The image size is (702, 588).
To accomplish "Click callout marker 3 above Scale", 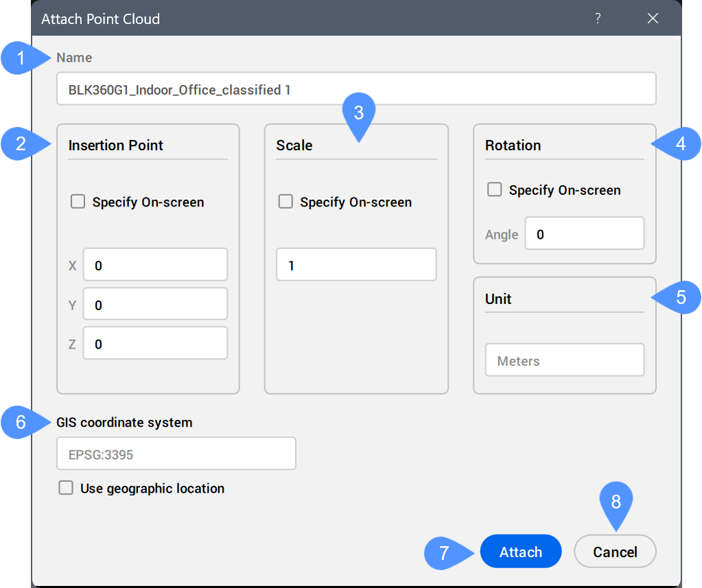I will [358, 113].
